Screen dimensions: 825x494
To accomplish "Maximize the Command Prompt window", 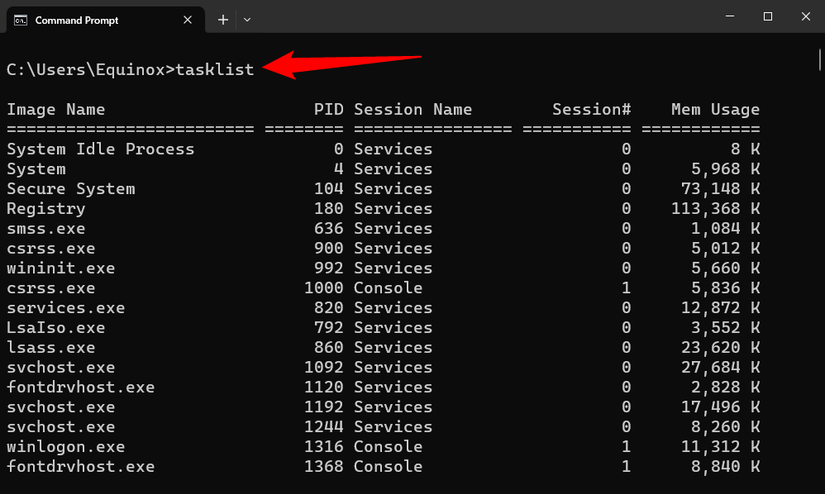I will 768,17.
